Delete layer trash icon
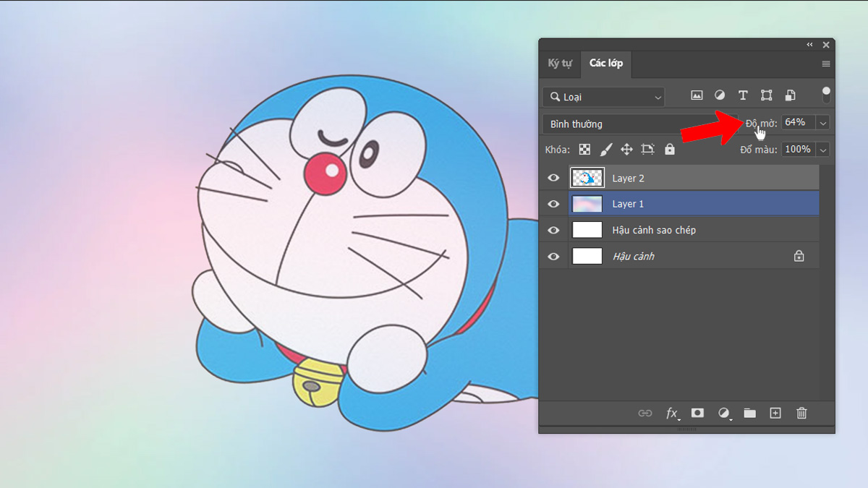 coord(801,413)
